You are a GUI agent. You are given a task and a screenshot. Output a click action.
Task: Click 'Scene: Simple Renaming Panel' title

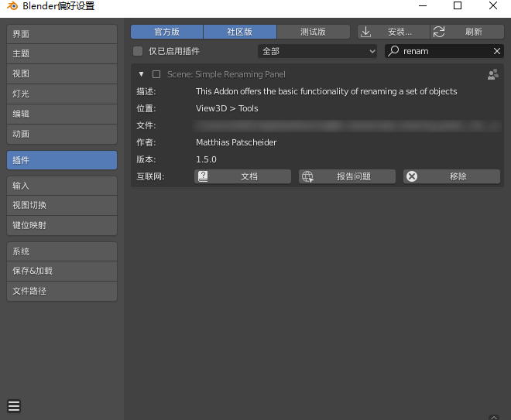(x=226, y=74)
